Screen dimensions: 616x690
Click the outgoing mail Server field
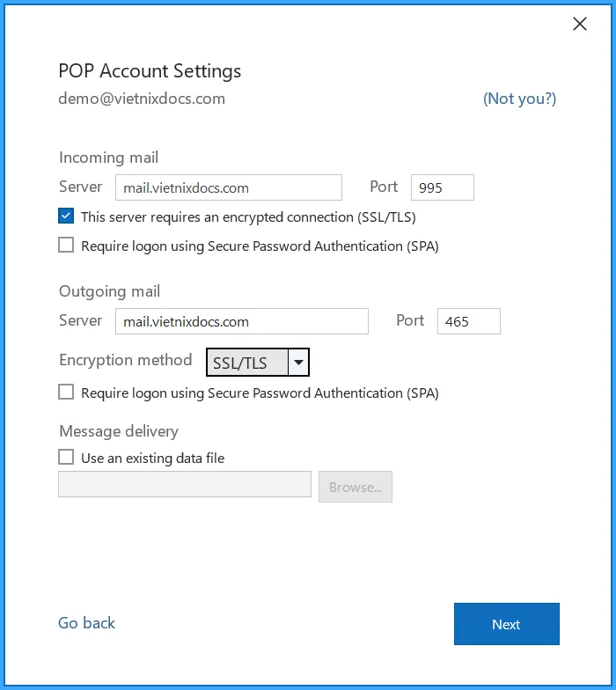[x=241, y=321]
